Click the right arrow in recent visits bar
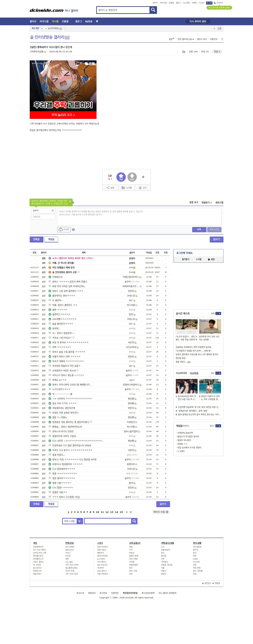The height and width of the screenshot is (644, 253). [x=214, y=28]
